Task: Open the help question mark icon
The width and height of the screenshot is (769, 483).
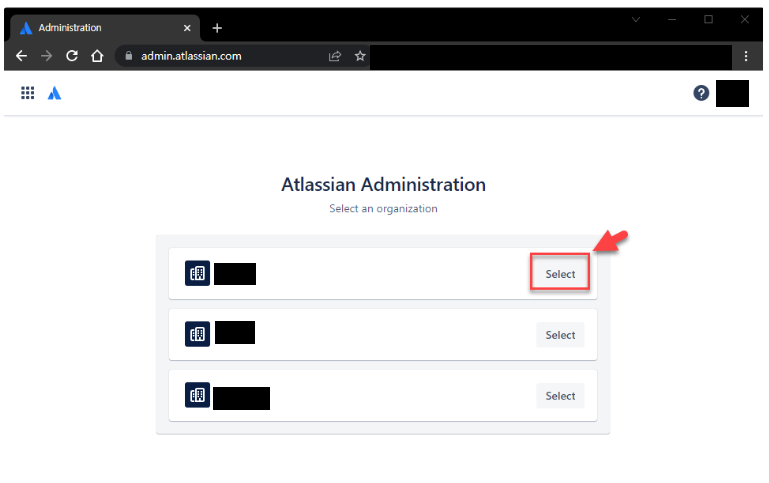Action: pos(701,93)
